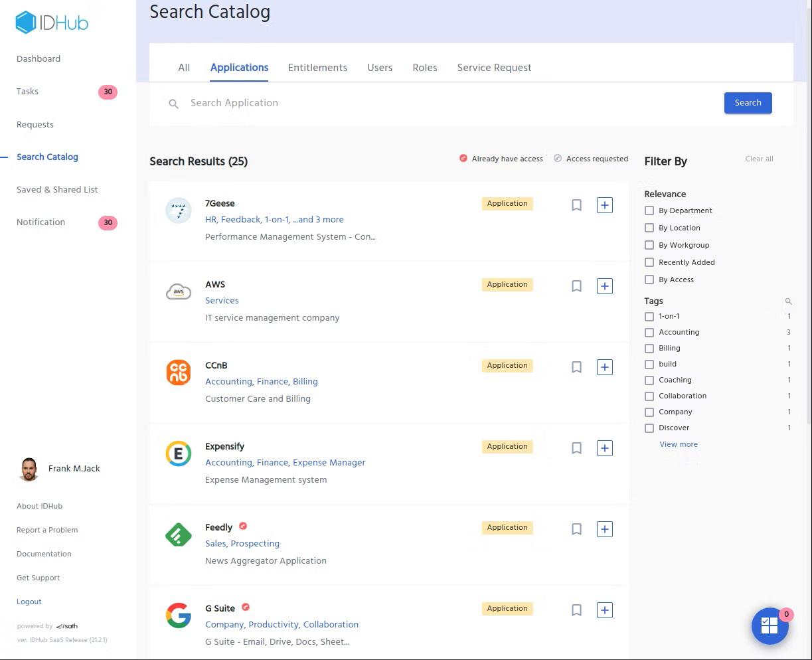Click the Feedly bookmark icon
Screen dimensions: 812x660
click(x=576, y=529)
